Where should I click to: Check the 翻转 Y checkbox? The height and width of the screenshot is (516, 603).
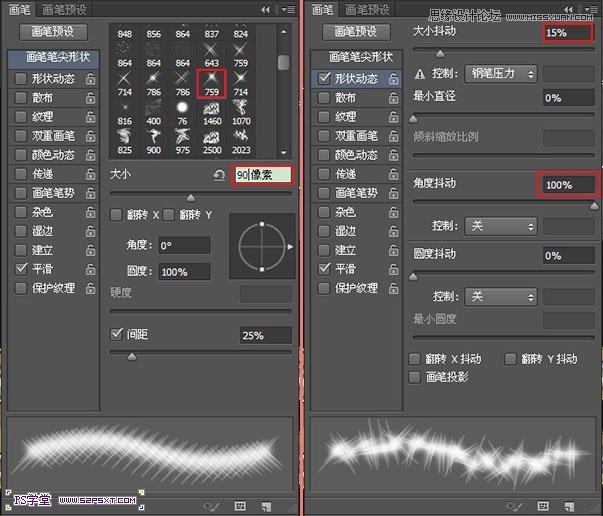click(168, 215)
